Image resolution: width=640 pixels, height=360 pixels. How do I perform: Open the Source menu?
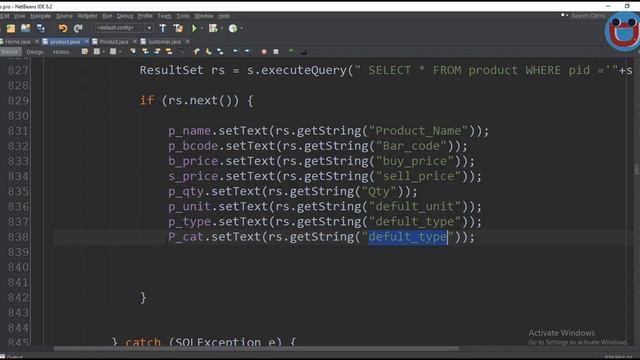(64, 16)
